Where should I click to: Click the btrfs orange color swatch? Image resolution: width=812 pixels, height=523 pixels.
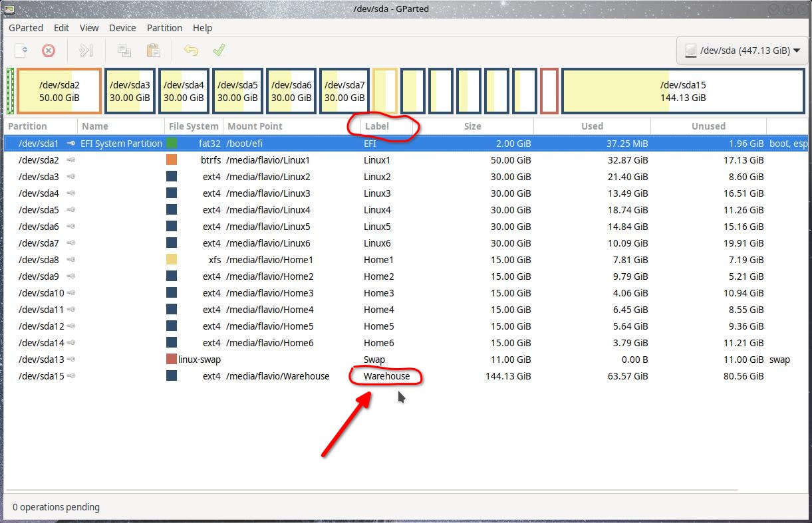click(172, 160)
